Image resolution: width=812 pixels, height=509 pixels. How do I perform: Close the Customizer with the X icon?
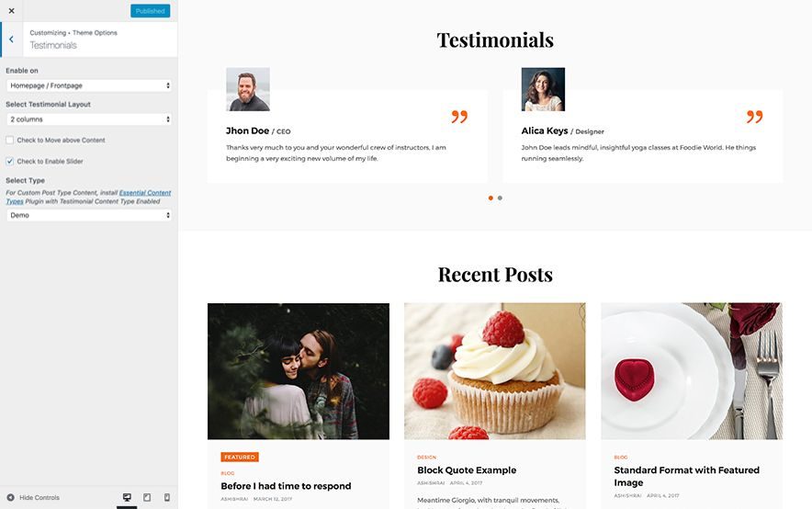point(11,11)
